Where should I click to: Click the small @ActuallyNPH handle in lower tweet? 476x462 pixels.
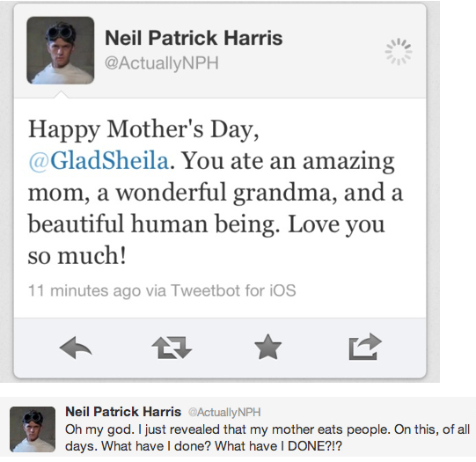click(x=224, y=412)
